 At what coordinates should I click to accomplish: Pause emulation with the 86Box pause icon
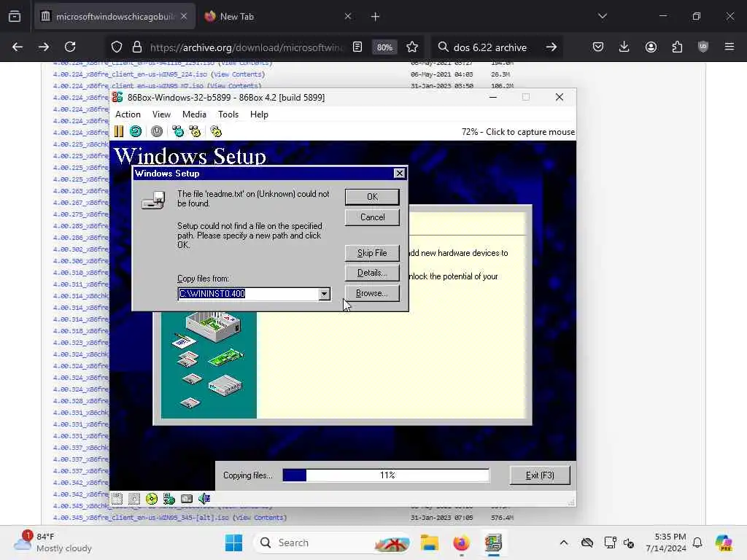coord(119,131)
